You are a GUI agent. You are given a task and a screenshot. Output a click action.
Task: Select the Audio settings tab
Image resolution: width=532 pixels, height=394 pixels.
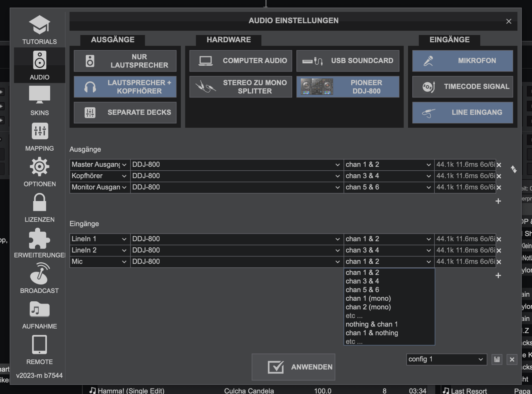point(39,65)
